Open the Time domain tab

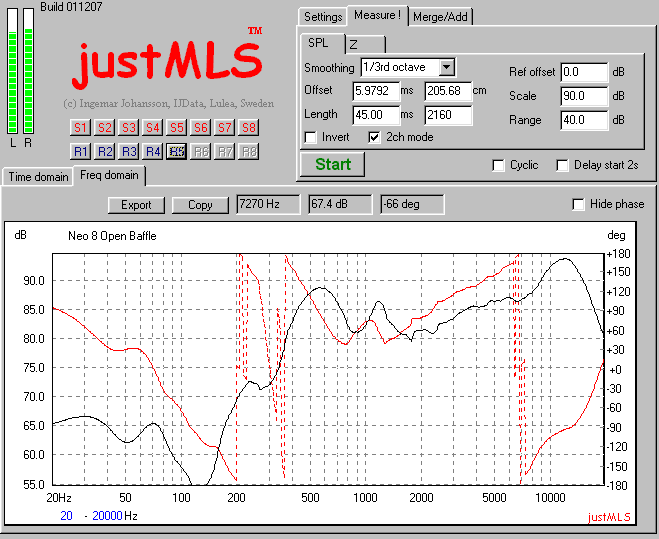click(38, 177)
